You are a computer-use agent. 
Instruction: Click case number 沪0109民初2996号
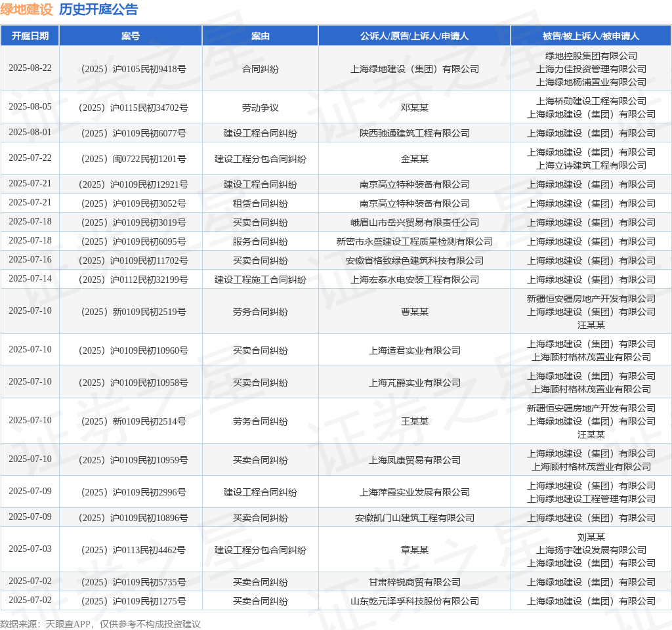(x=133, y=492)
